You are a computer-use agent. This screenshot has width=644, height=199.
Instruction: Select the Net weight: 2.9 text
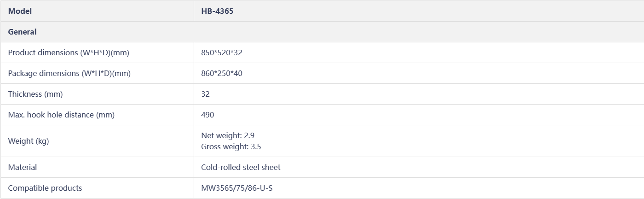pyautogui.click(x=228, y=135)
